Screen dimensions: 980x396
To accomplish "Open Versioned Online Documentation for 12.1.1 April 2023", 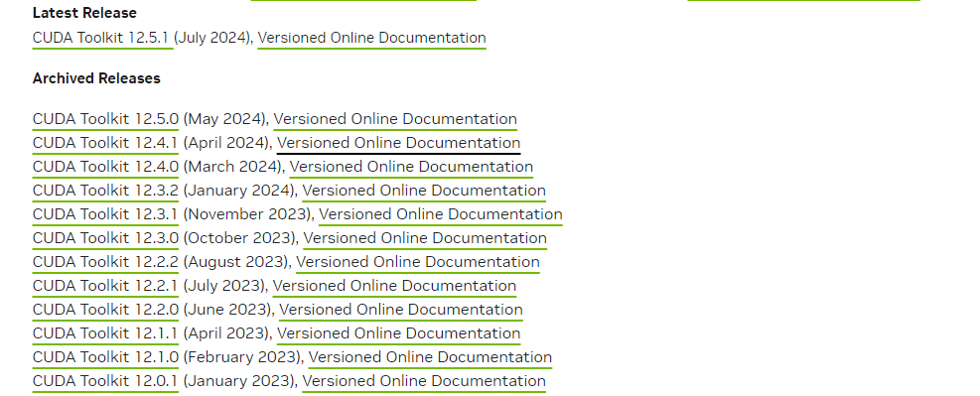I will tap(399, 332).
